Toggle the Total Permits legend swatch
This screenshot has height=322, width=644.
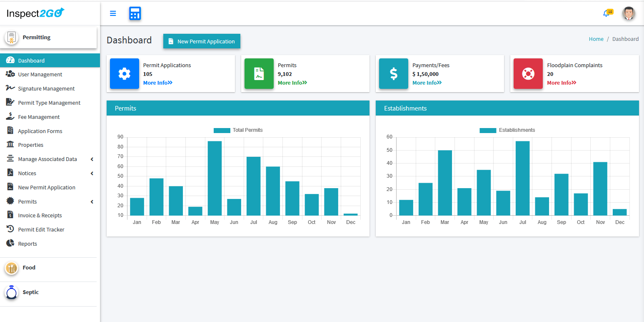coord(222,130)
